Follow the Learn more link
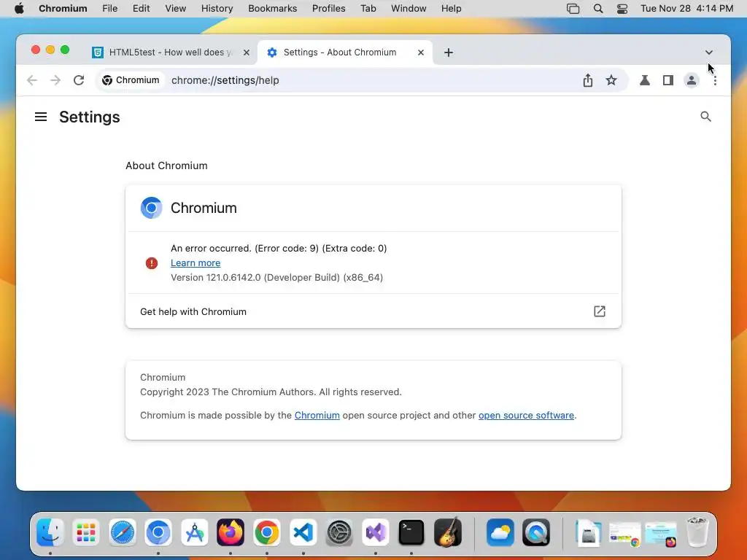This screenshot has height=560, width=747. (196, 262)
